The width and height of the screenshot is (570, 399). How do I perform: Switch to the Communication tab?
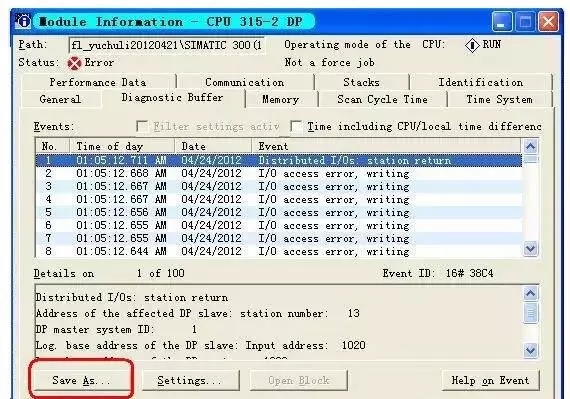tap(245, 82)
